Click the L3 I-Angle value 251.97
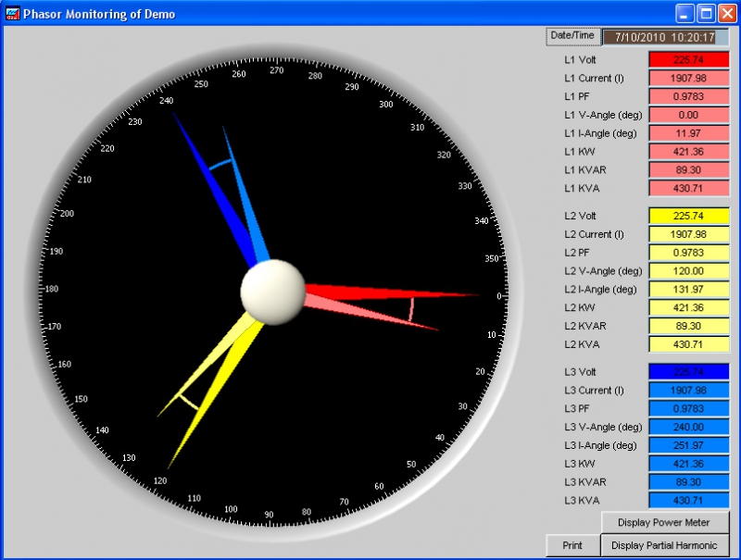 tap(688, 446)
